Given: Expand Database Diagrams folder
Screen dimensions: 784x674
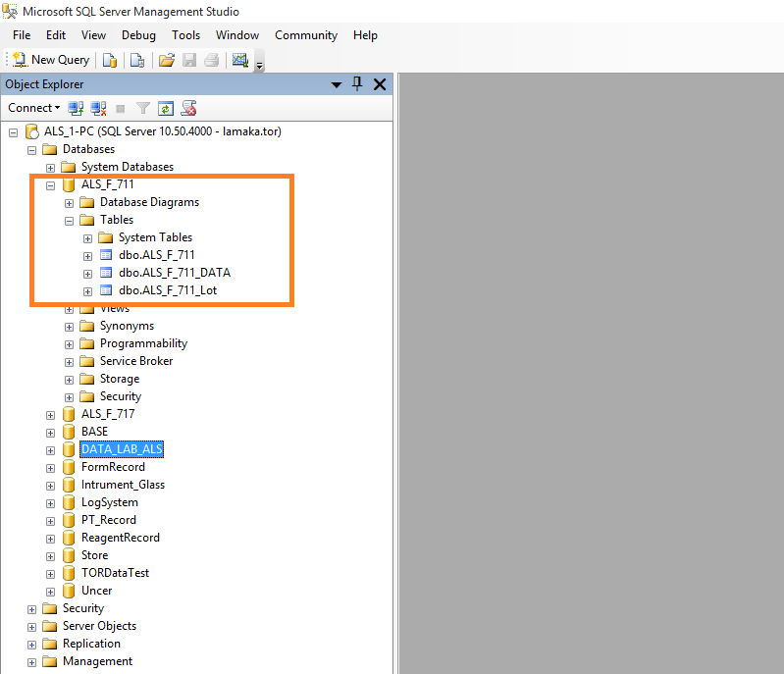Looking at the screenshot, I should coord(69,203).
